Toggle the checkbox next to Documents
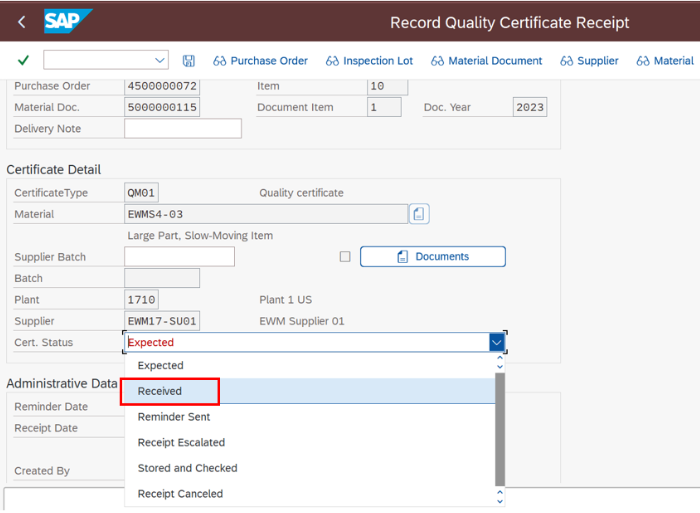The image size is (700, 513). [x=345, y=256]
